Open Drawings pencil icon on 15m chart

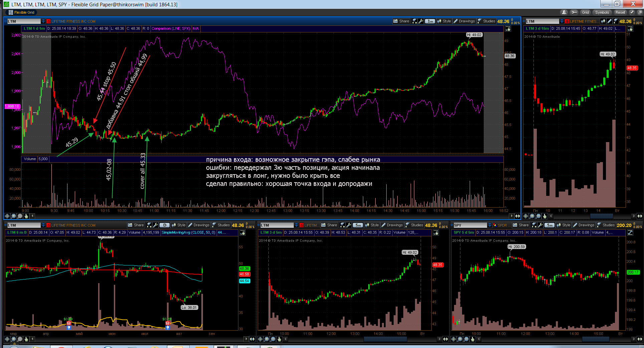[x=610, y=21]
